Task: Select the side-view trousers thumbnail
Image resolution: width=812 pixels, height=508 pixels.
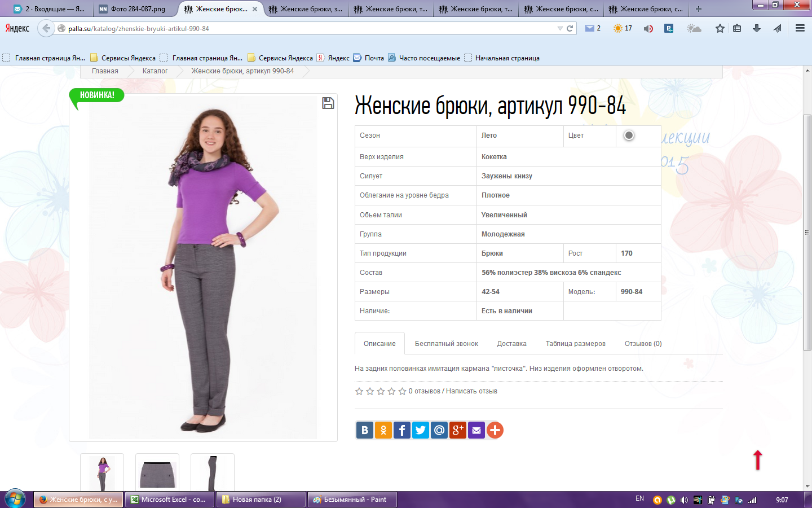Action: click(213, 472)
